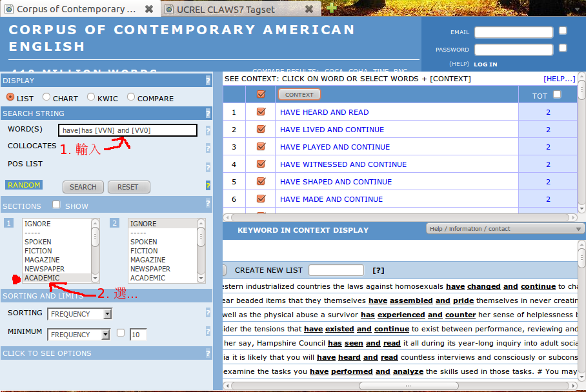Select the COMPARE display radio button
The image size is (586, 392).
pyautogui.click(x=131, y=97)
